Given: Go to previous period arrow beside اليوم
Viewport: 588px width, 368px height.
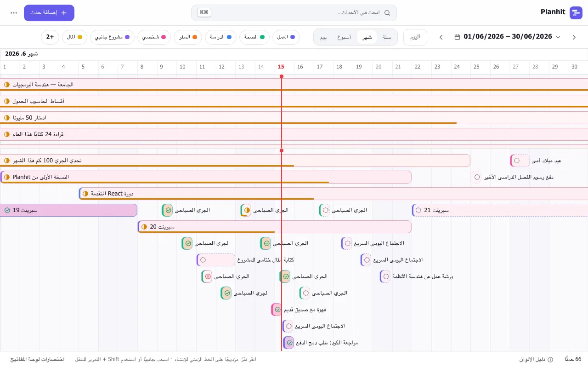Looking at the screenshot, I should [441, 37].
